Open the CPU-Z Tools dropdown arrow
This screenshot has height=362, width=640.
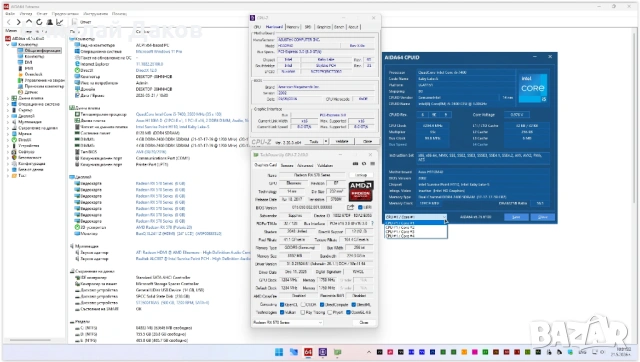326,141
